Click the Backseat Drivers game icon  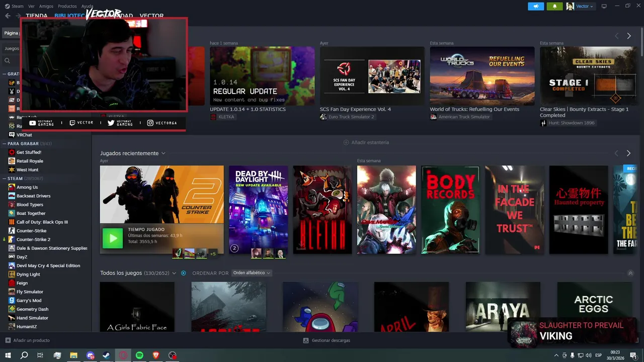point(12,196)
